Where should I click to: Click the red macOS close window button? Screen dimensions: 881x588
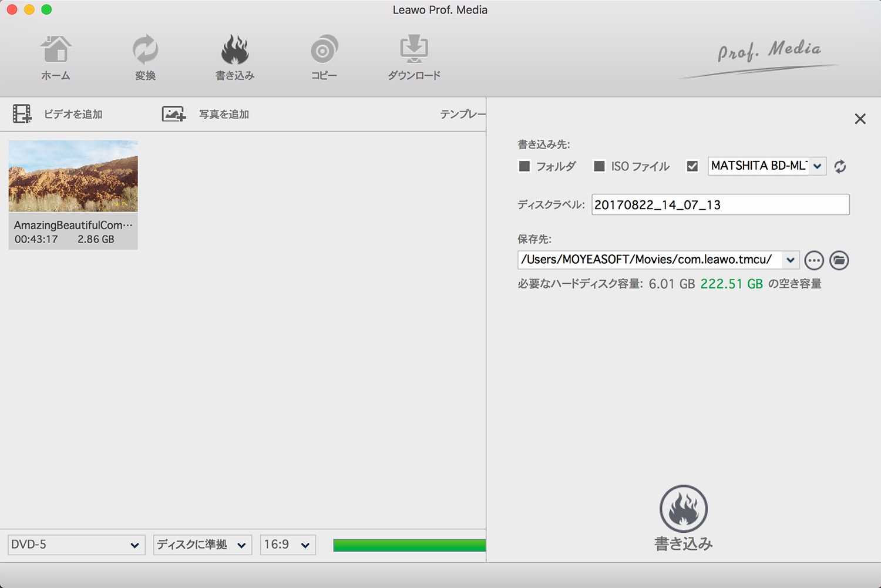12,9
